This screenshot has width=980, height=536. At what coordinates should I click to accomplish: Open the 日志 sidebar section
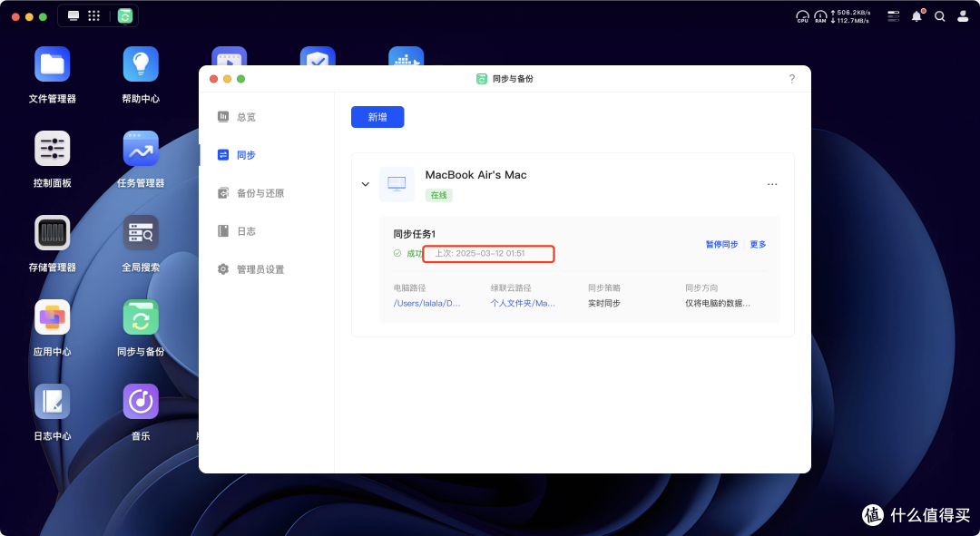pos(246,231)
